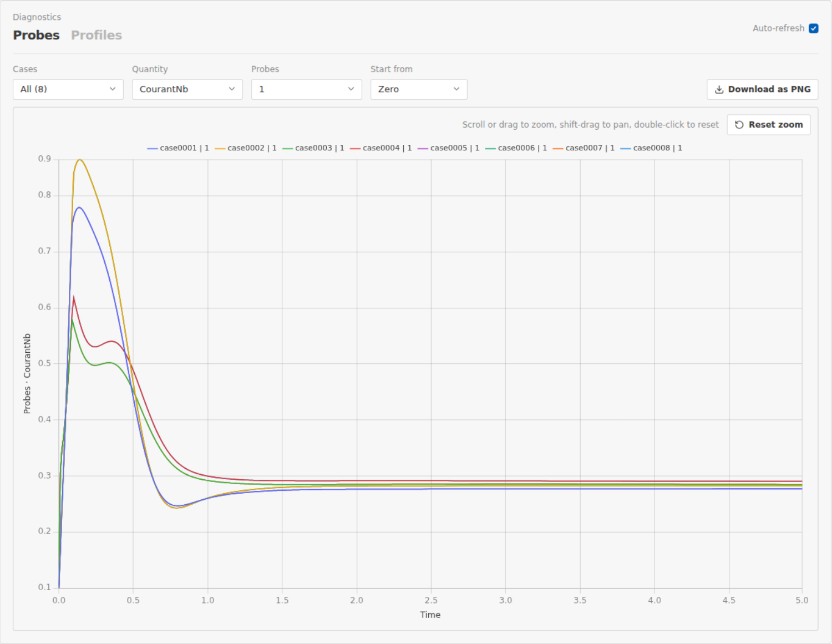Click the Diagnostics heading text

coord(37,17)
